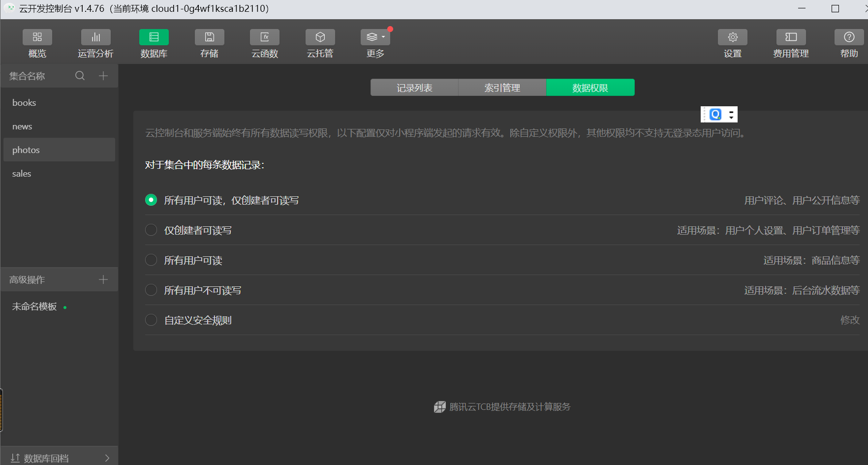Minimize the 云开发控制台 window

pos(802,8)
